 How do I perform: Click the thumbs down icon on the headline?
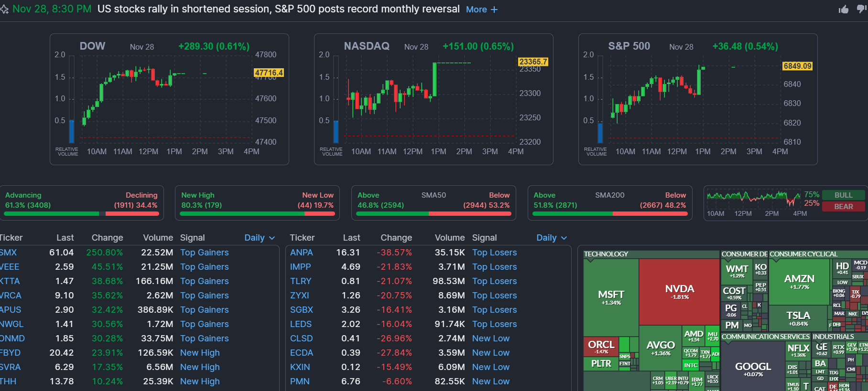[862, 9]
